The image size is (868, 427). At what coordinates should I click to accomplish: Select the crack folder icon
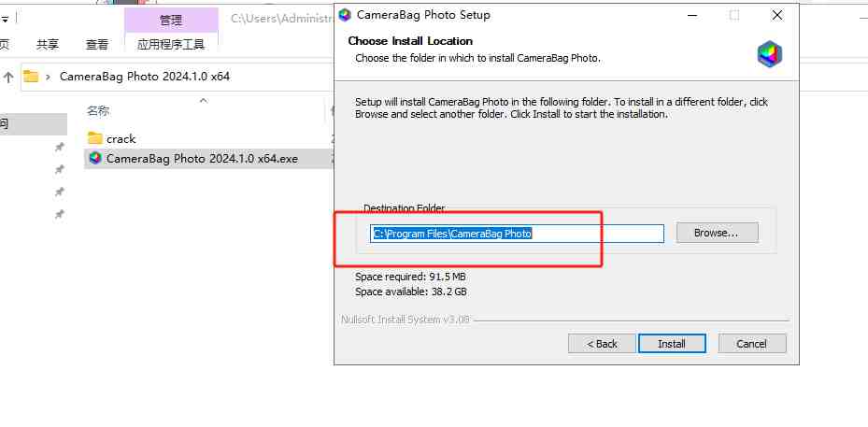[94, 138]
